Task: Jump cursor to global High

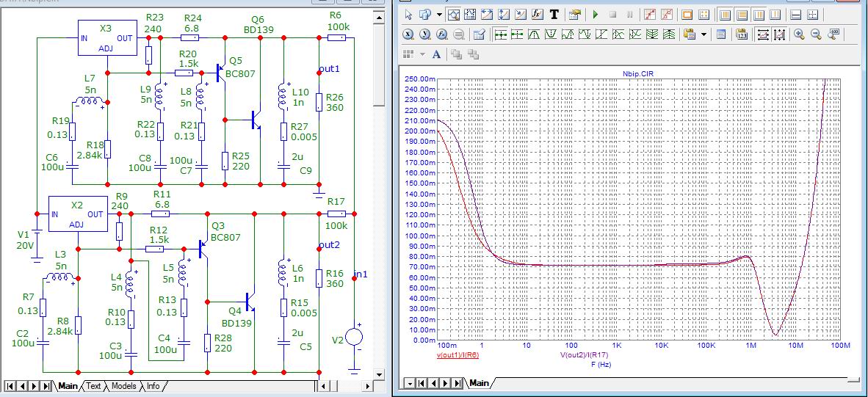Action: point(568,34)
